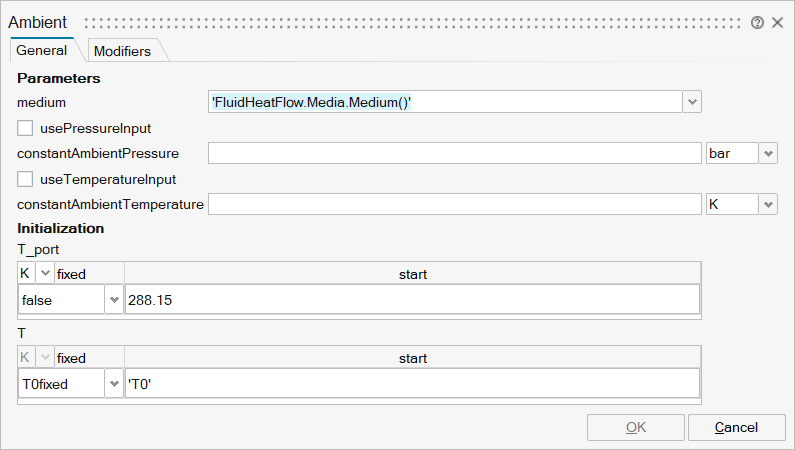Toggle the useTemperatureInput checkbox
Viewport: 795px width, 450px height.
[x=26, y=179]
